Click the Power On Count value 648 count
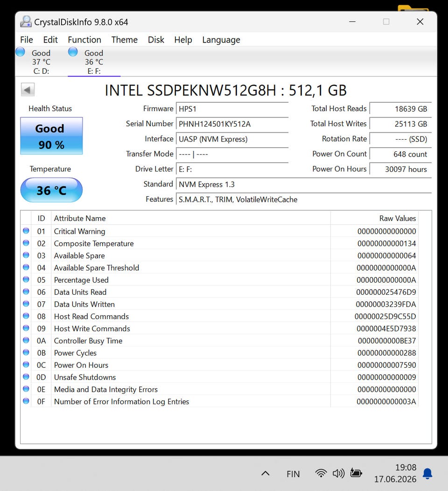The image size is (448, 491). point(400,154)
